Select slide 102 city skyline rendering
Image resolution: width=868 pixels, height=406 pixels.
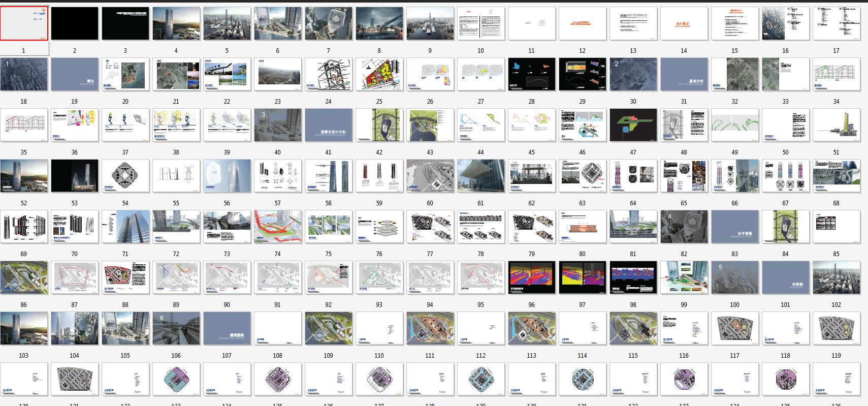pos(837,277)
